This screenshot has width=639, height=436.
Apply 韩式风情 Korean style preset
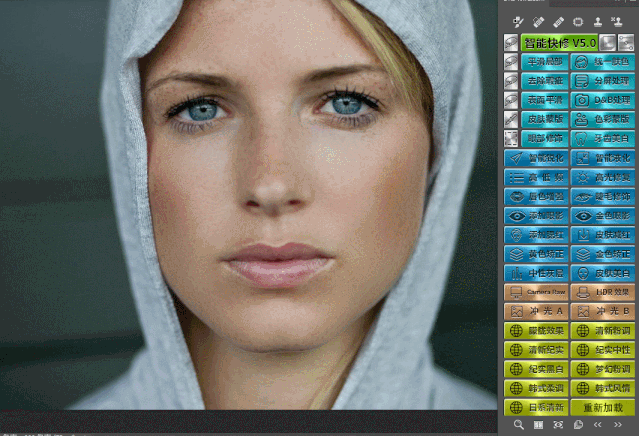pos(603,388)
